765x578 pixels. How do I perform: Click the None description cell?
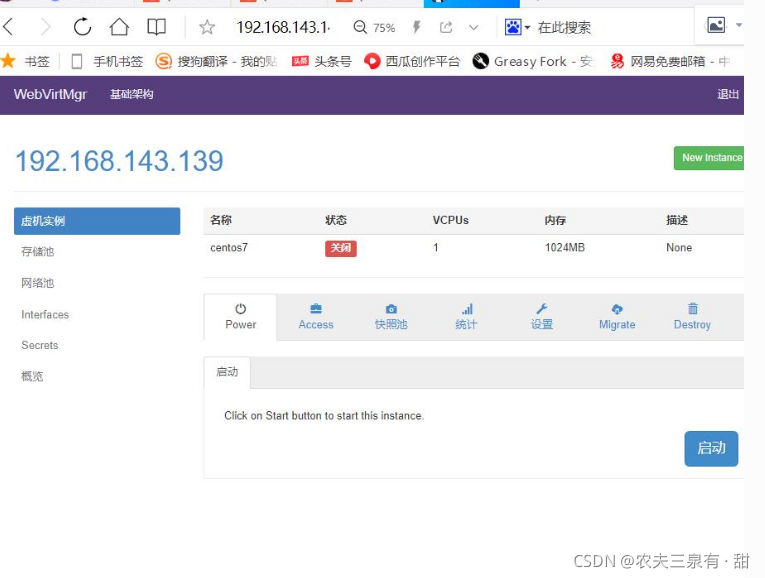[x=679, y=248]
